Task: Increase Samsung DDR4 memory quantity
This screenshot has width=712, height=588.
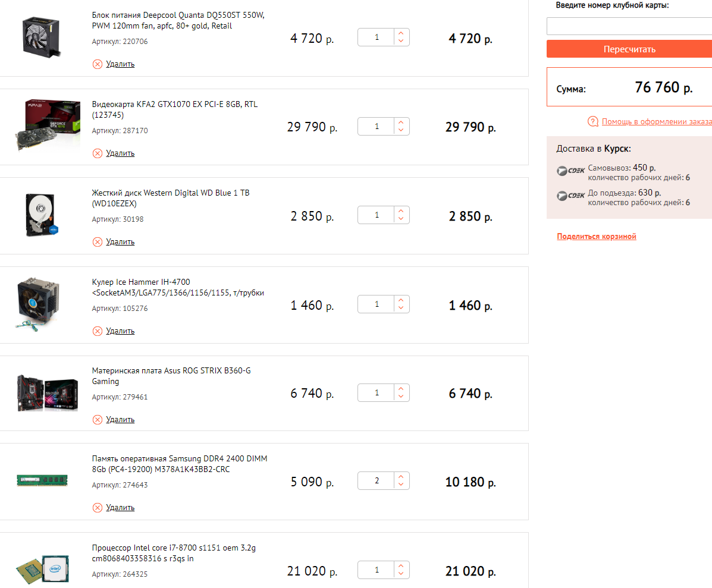Action: [x=402, y=477]
